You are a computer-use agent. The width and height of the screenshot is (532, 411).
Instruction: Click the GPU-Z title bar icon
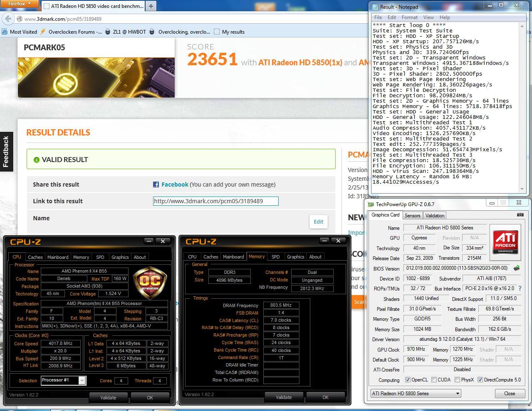[x=370, y=204]
